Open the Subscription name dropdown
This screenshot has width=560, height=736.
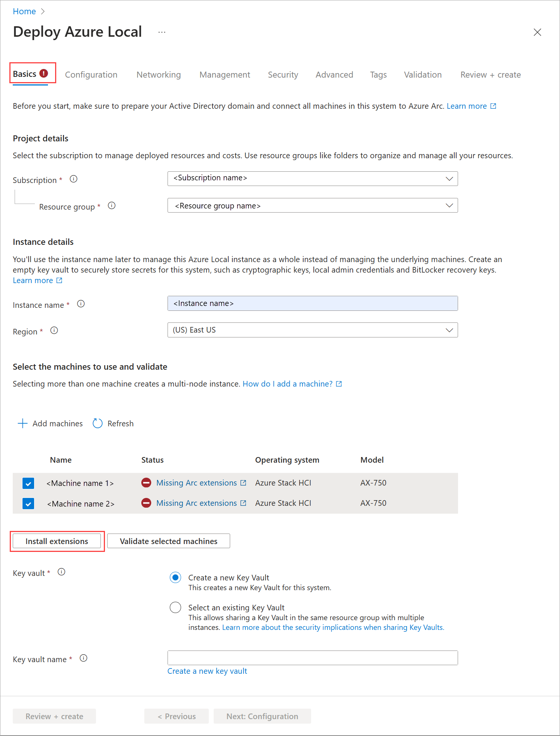coord(312,179)
